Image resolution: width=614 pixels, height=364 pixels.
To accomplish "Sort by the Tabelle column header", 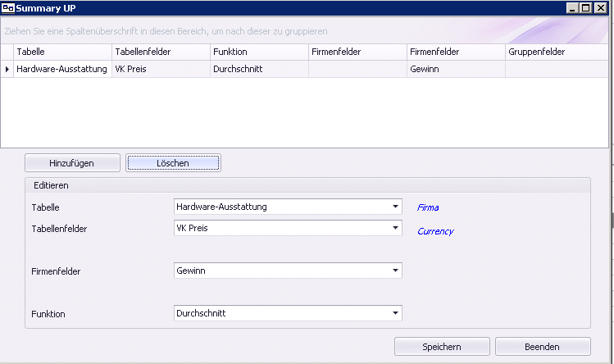I will (62, 52).
